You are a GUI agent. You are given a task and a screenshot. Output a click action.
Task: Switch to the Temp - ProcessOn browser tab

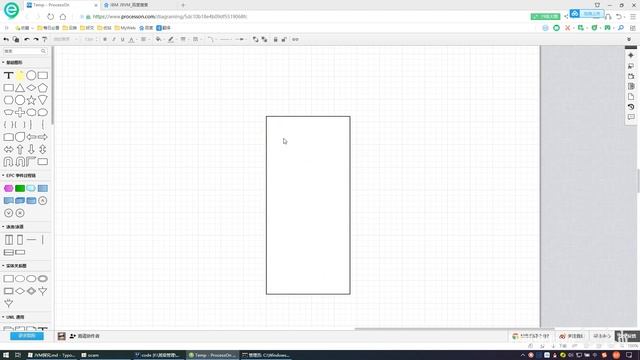click(61, 5)
